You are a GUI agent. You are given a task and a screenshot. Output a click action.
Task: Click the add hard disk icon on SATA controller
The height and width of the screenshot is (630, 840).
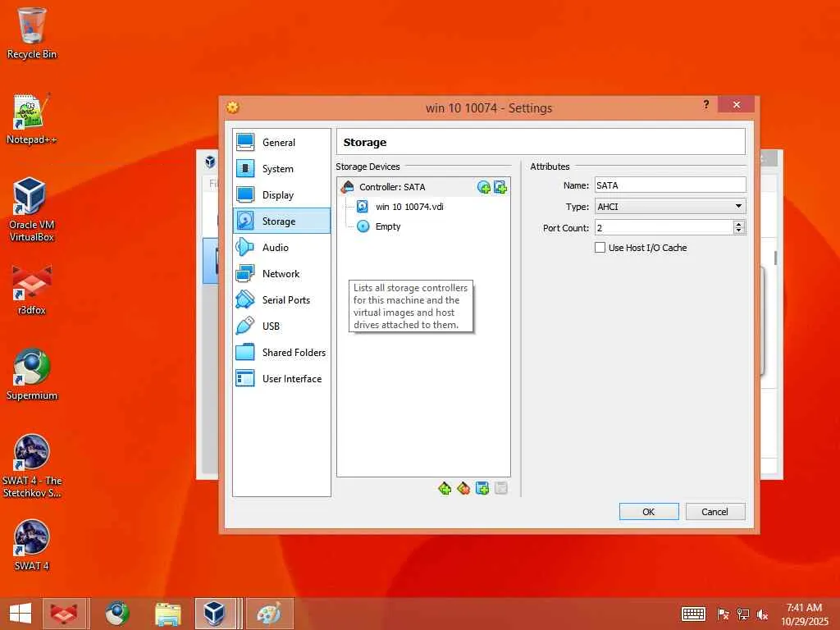pyautogui.click(x=500, y=187)
